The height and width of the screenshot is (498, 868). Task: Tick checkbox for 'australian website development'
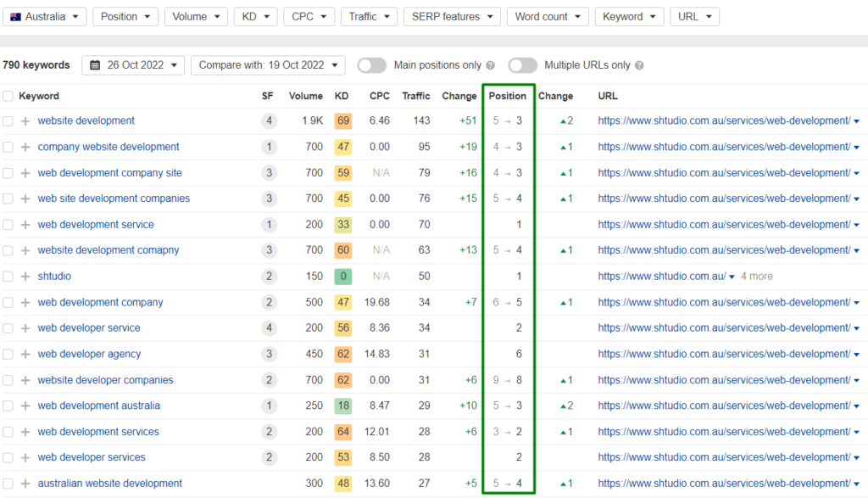click(x=8, y=484)
